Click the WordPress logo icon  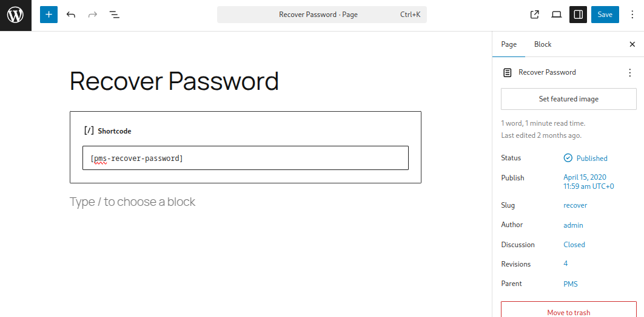[16, 15]
